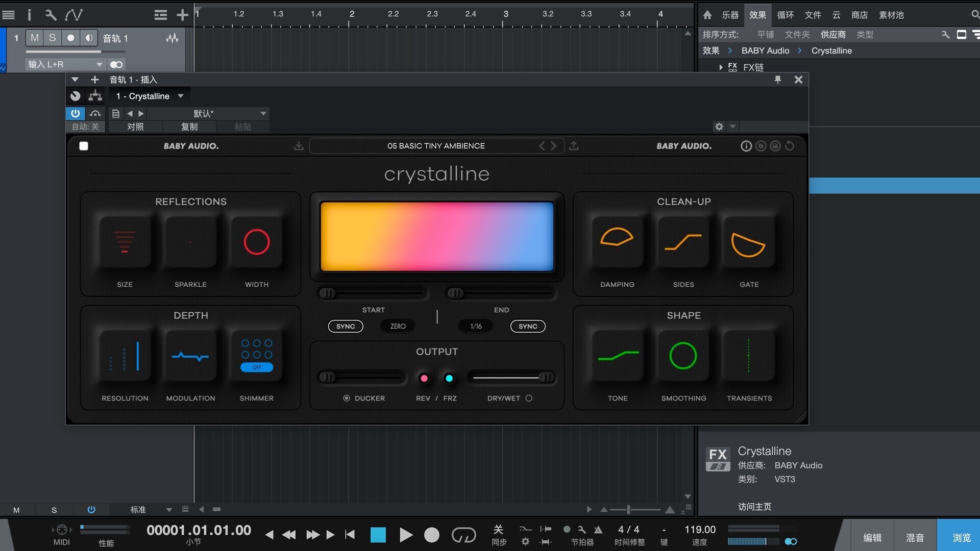The height and width of the screenshot is (551, 980).
Task: Open the 编辑 view tab
Action: tap(872, 537)
